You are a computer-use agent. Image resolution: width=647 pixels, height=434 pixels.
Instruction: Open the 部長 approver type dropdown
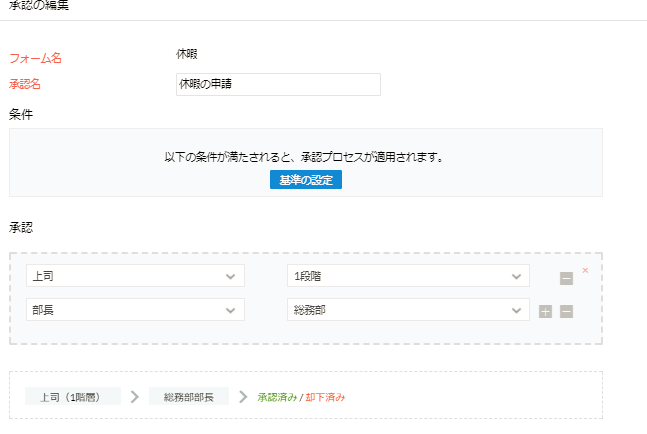135,309
